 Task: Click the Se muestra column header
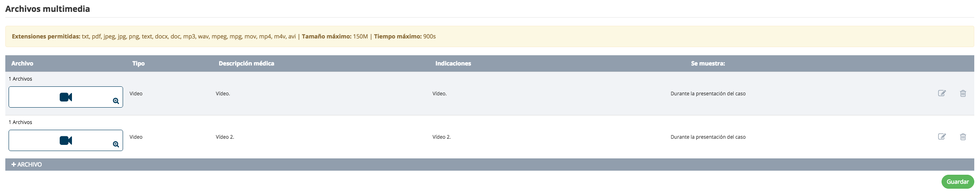point(708,63)
